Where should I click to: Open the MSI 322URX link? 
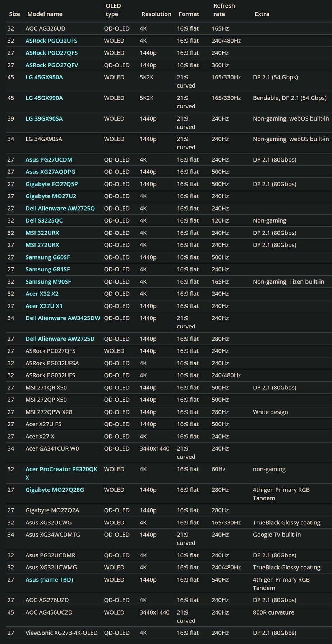coord(42,233)
